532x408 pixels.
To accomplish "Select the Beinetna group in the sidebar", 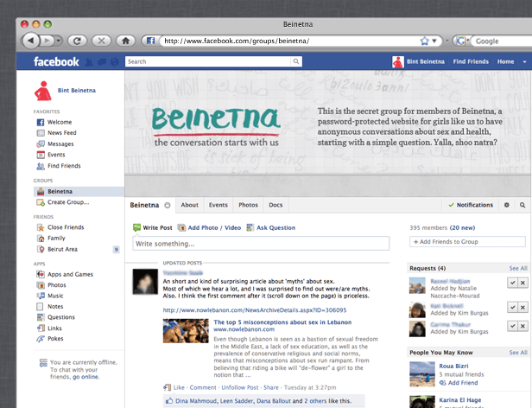I will coord(79,191).
